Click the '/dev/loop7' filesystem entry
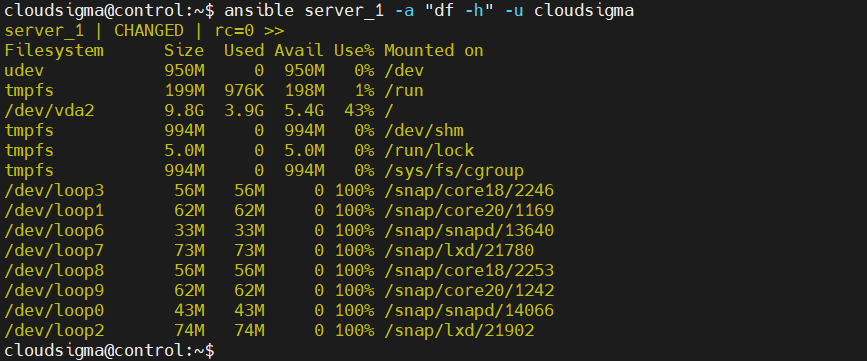The height and width of the screenshot is (361, 867). pyautogui.click(x=54, y=251)
